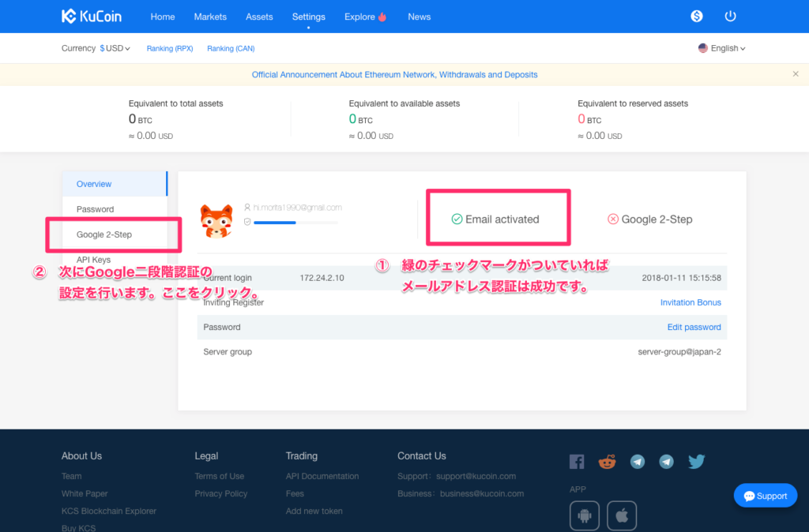The image size is (809, 532).
Task: Click the Edit password link
Action: [x=694, y=328]
